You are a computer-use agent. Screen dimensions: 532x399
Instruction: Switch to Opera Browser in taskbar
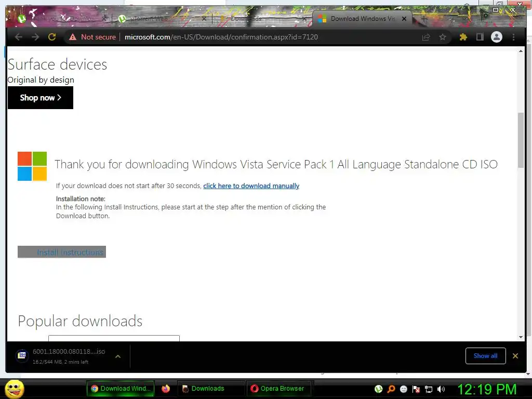pos(278,389)
